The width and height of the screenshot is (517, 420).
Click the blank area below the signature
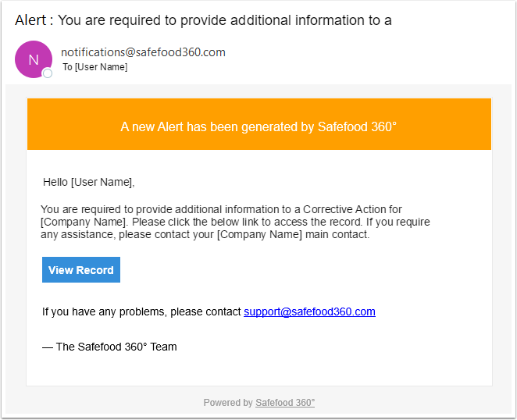tap(258, 370)
